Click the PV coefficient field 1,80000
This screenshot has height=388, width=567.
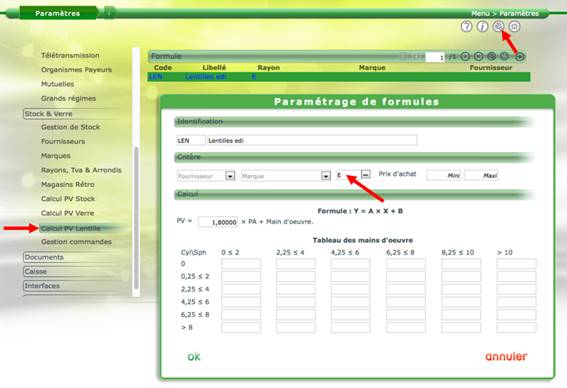(x=218, y=222)
